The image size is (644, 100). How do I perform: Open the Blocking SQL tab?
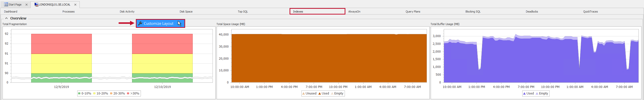click(x=473, y=12)
